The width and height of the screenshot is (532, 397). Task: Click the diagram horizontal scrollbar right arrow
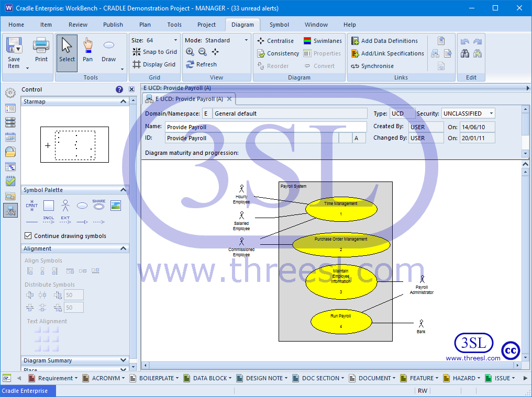(517, 366)
